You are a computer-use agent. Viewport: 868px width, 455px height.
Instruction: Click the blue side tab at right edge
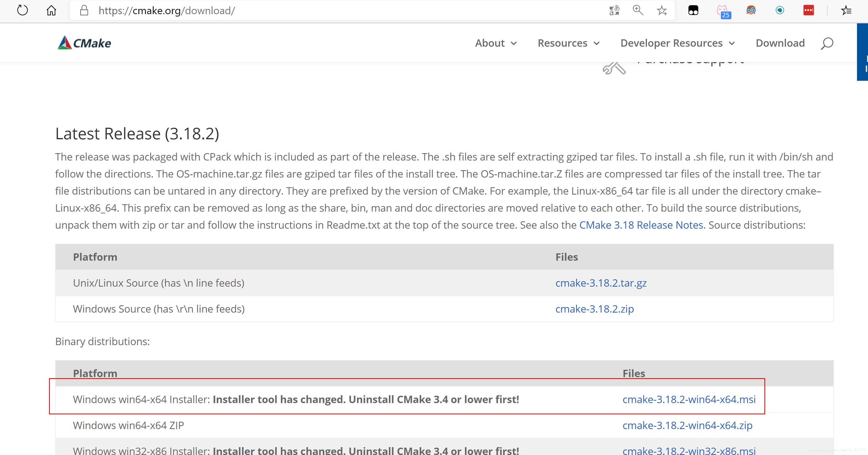coord(862,52)
